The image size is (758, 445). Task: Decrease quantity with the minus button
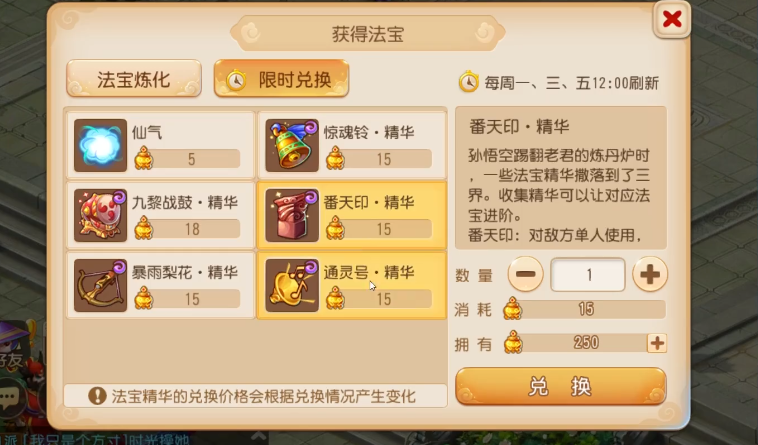[x=525, y=274]
